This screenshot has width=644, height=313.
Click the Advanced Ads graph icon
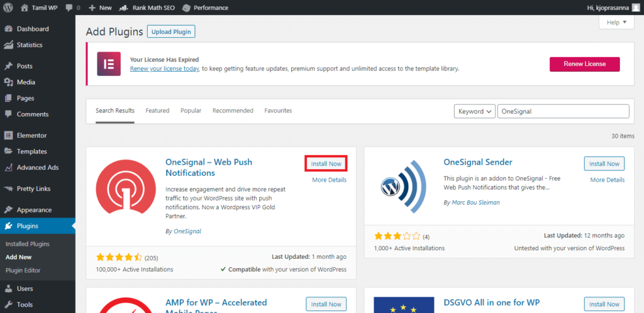click(x=8, y=167)
